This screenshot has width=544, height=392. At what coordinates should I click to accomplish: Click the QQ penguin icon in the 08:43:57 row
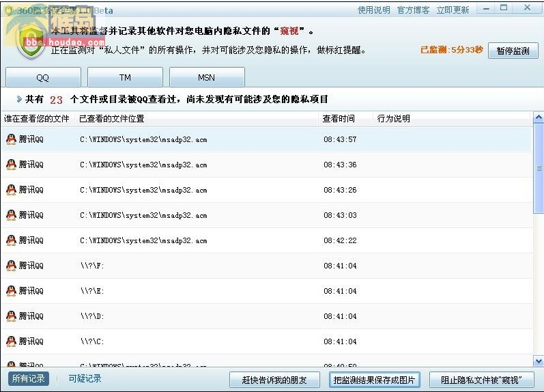(11, 139)
